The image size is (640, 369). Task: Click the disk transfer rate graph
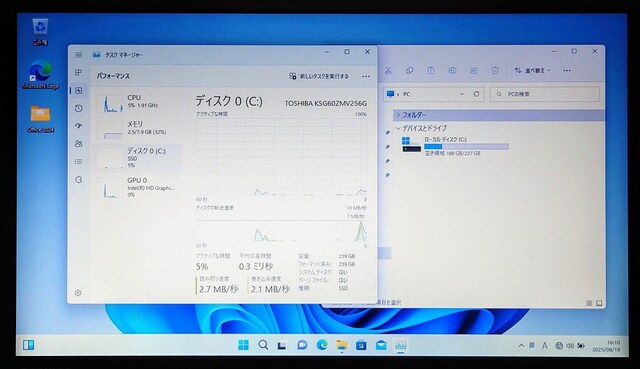point(281,231)
